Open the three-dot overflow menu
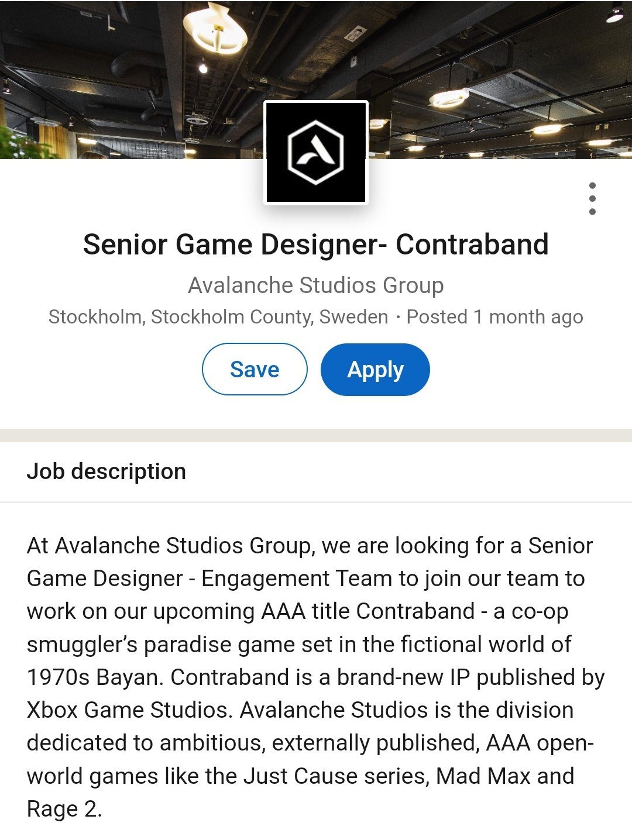The height and width of the screenshot is (840, 632). click(x=592, y=198)
